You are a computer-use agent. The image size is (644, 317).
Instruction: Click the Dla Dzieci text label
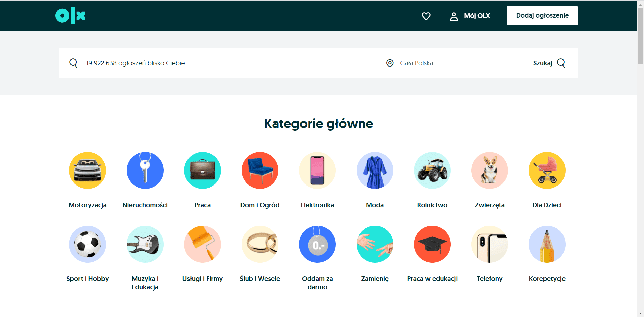click(x=547, y=205)
